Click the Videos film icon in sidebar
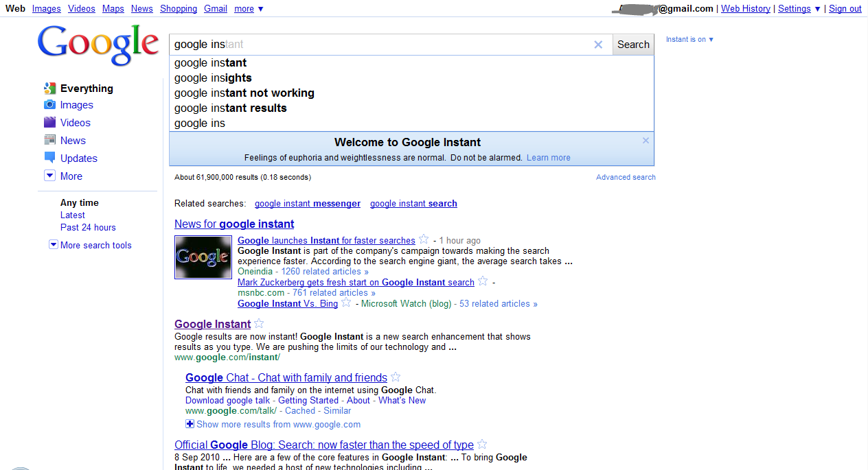This screenshot has height=470, width=868. coord(49,123)
